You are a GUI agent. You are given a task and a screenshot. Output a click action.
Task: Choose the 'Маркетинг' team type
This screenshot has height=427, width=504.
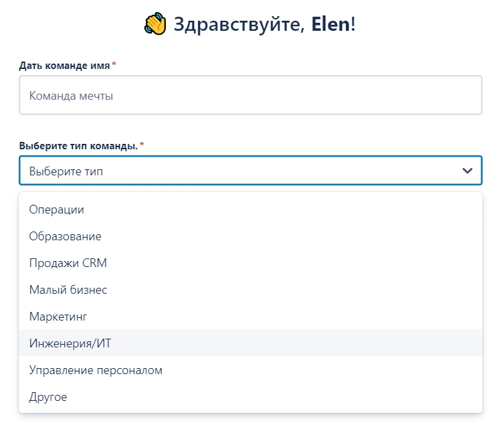[x=58, y=317]
